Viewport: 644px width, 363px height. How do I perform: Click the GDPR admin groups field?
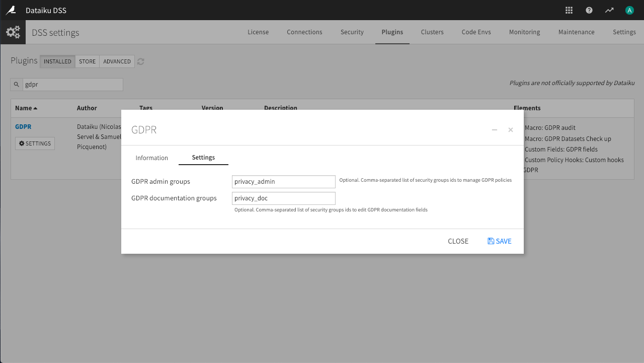(x=284, y=181)
